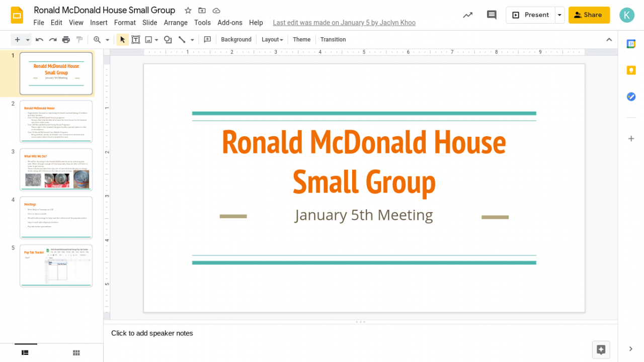
Task: Print the presentation
Action: [66, 40]
